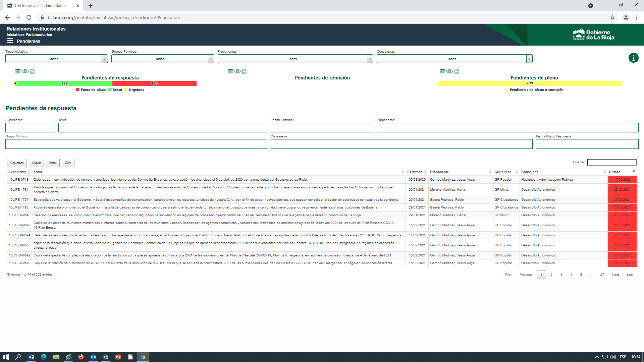The width and height of the screenshot is (644, 362).
Task: Go to results page 3
Action: click(561, 275)
